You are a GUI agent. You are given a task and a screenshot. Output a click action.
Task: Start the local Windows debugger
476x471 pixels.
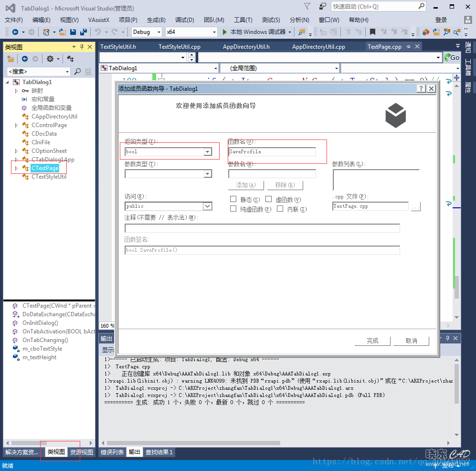pyautogui.click(x=254, y=32)
